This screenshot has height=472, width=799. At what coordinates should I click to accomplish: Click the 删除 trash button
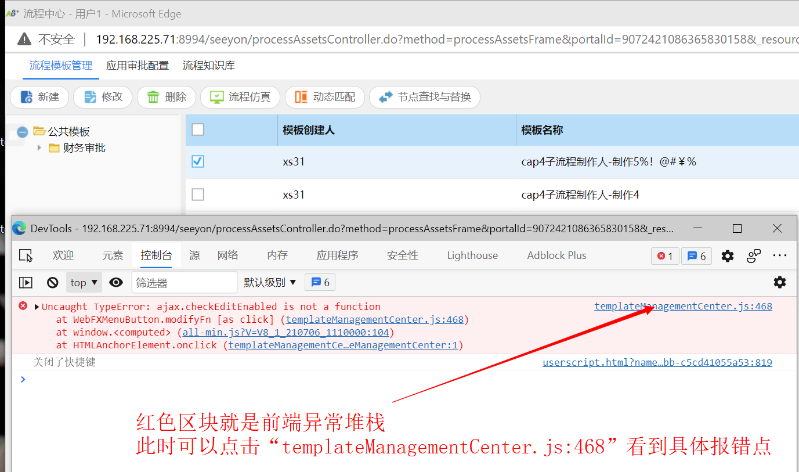[167, 97]
